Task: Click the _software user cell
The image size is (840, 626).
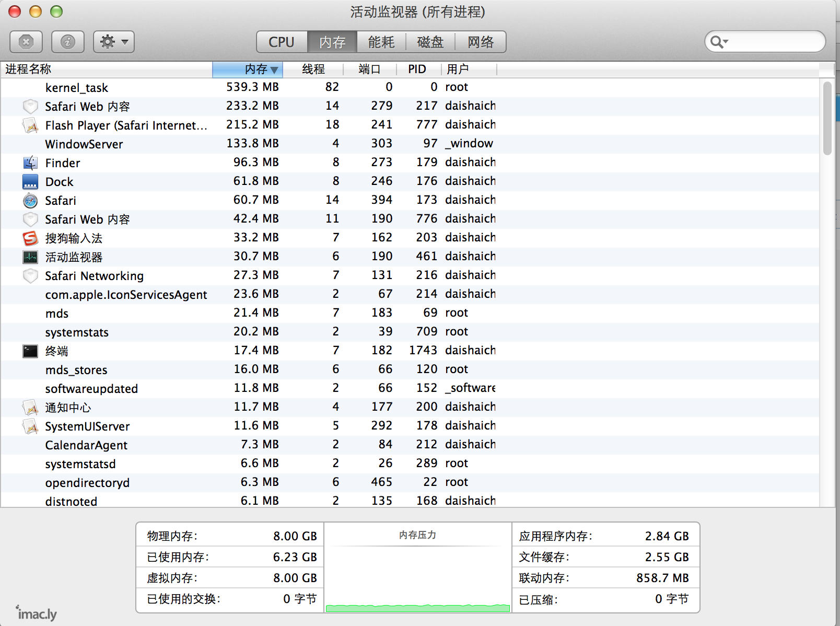Action: (x=470, y=388)
